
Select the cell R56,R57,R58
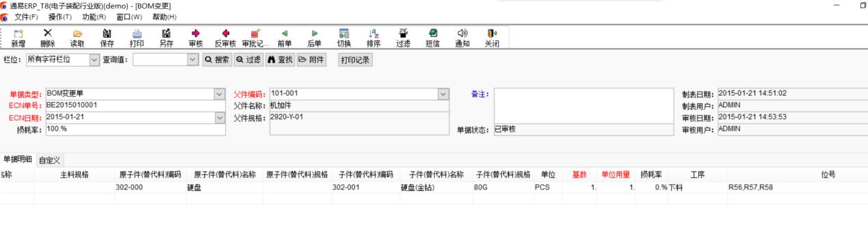point(798,187)
